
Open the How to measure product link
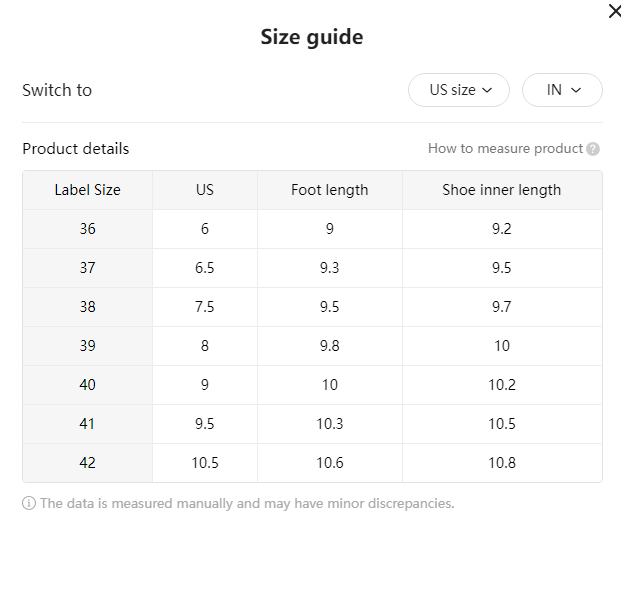click(505, 149)
